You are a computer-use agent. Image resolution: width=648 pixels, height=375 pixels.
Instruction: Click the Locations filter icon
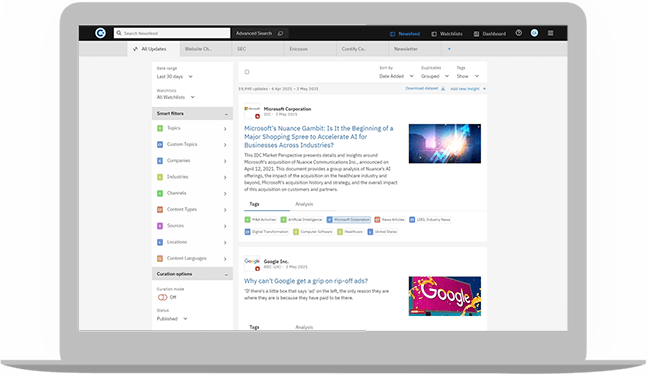160,242
